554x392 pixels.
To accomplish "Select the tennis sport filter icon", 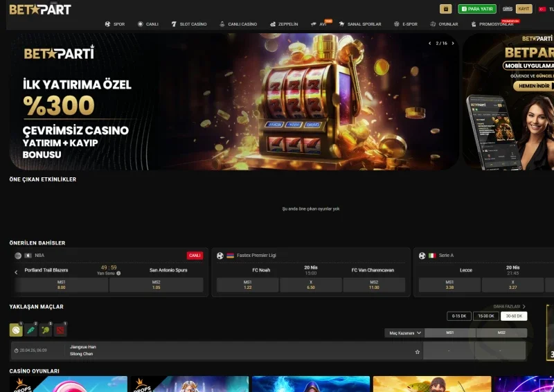I will pyautogui.click(x=16, y=330).
